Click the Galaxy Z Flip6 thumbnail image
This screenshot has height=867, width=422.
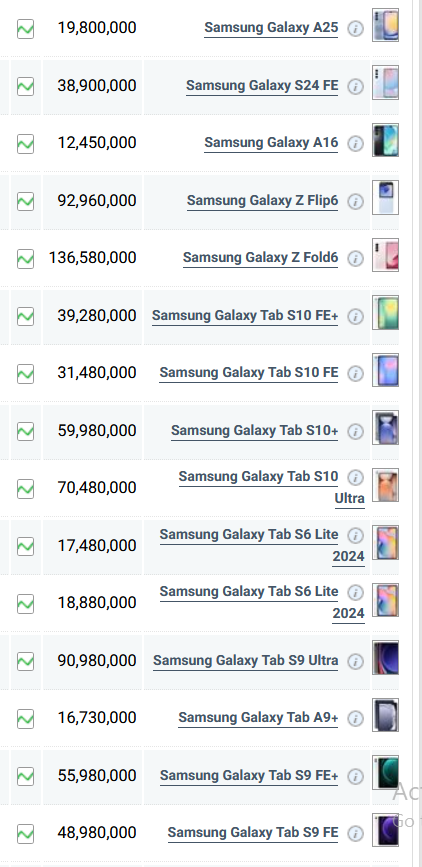pos(385,197)
